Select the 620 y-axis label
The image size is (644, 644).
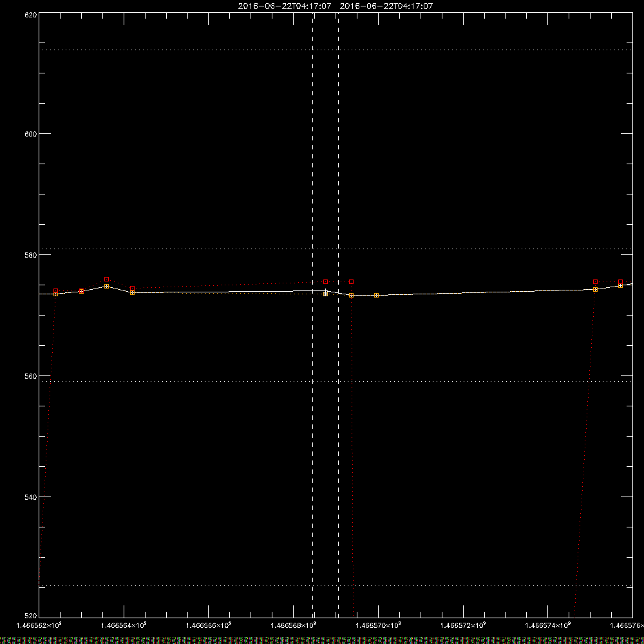31,15
